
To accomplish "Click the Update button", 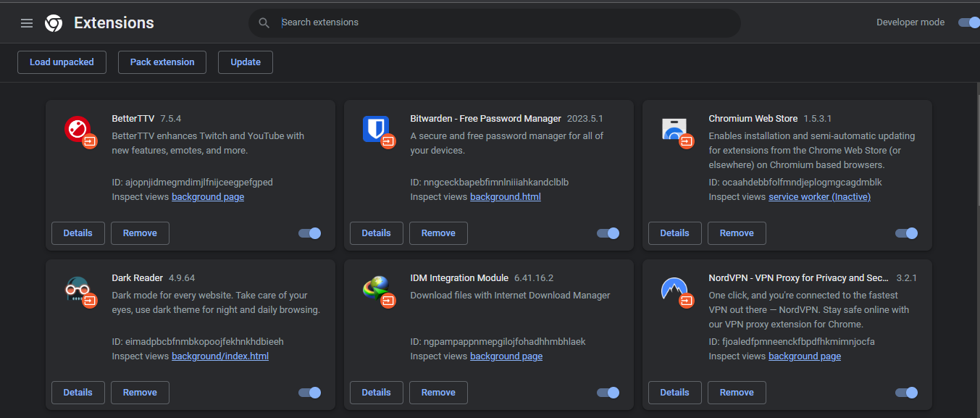I will (245, 62).
